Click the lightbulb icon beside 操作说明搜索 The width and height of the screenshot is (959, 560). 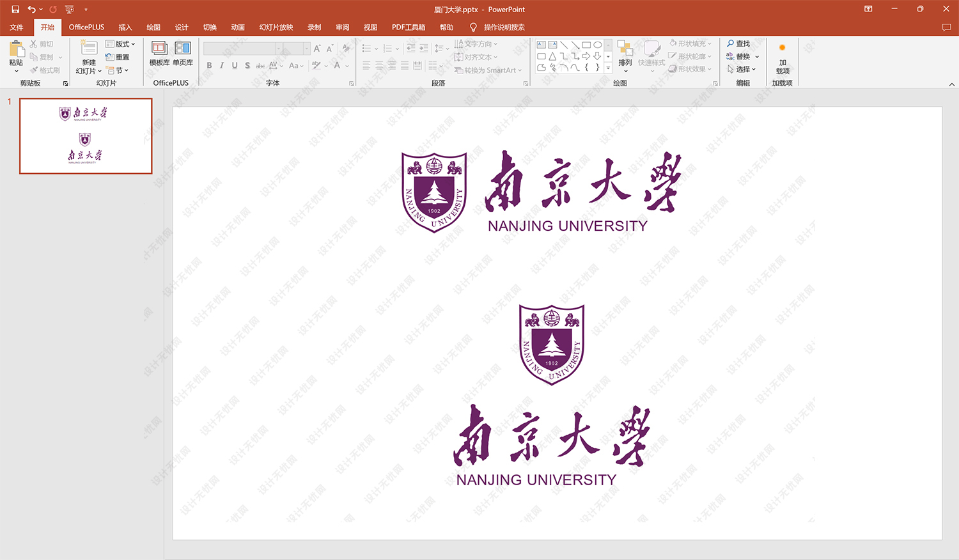coord(473,27)
